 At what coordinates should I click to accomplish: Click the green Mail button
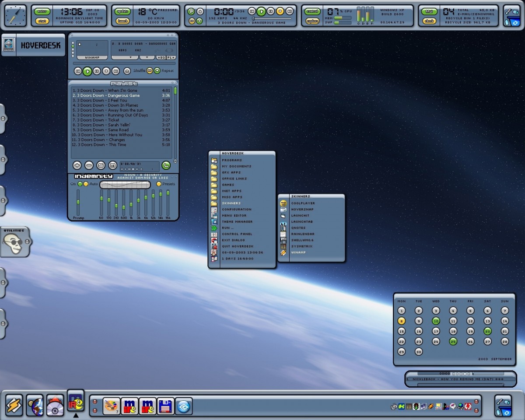(430, 11)
